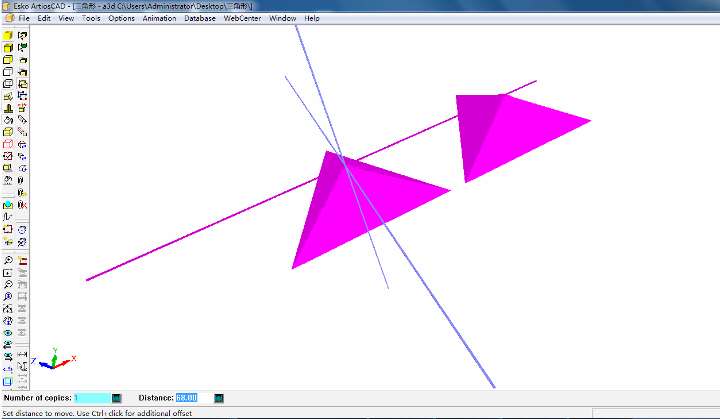
Task: Click the eye view icon in left toolbar
Action: click(x=8, y=333)
